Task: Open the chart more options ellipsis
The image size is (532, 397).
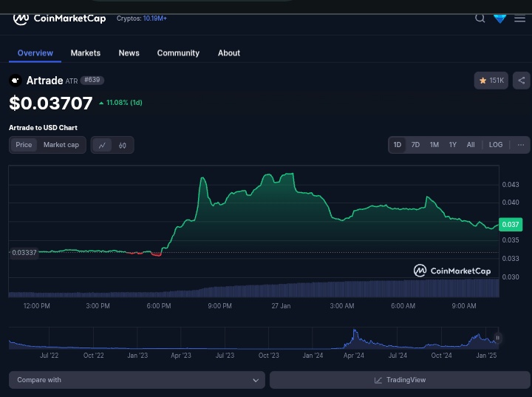Action: [x=521, y=145]
